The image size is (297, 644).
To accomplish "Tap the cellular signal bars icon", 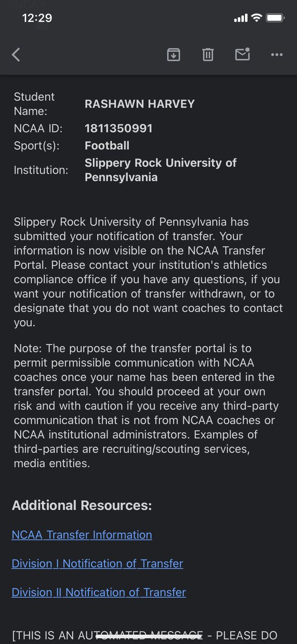I will tap(241, 18).
